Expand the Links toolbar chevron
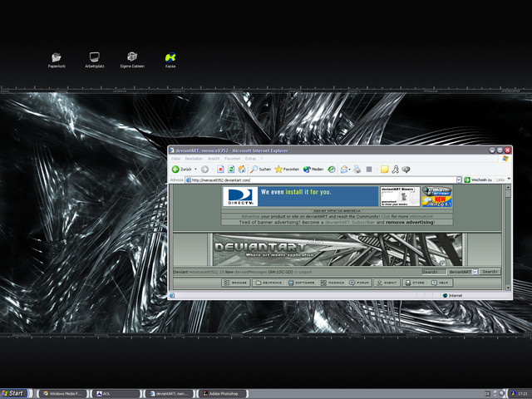 click(x=509, y=180)
